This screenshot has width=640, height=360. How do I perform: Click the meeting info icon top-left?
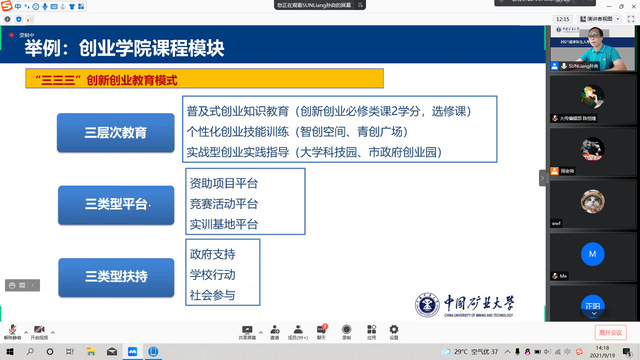(7, 19)
